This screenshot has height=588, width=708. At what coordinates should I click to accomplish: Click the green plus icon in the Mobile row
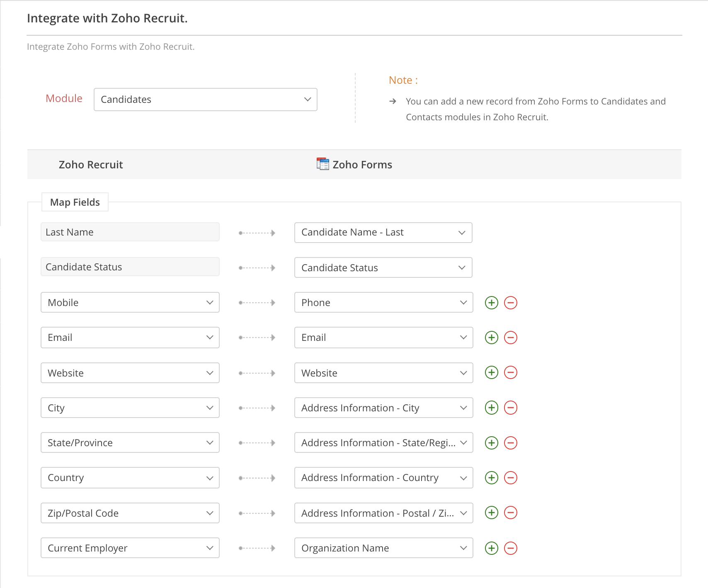point(491,303)
